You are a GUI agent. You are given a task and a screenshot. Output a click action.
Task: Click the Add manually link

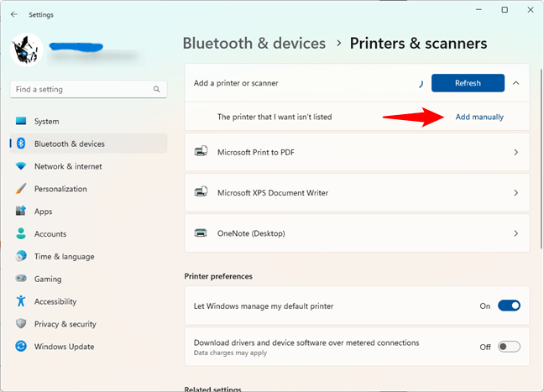tap(479, 117)
